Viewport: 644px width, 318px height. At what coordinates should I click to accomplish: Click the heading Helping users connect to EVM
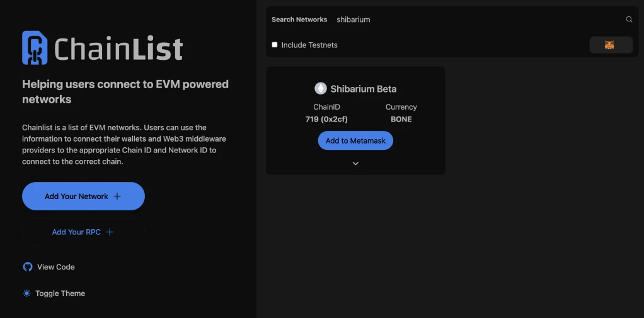(x=125, y=91)
